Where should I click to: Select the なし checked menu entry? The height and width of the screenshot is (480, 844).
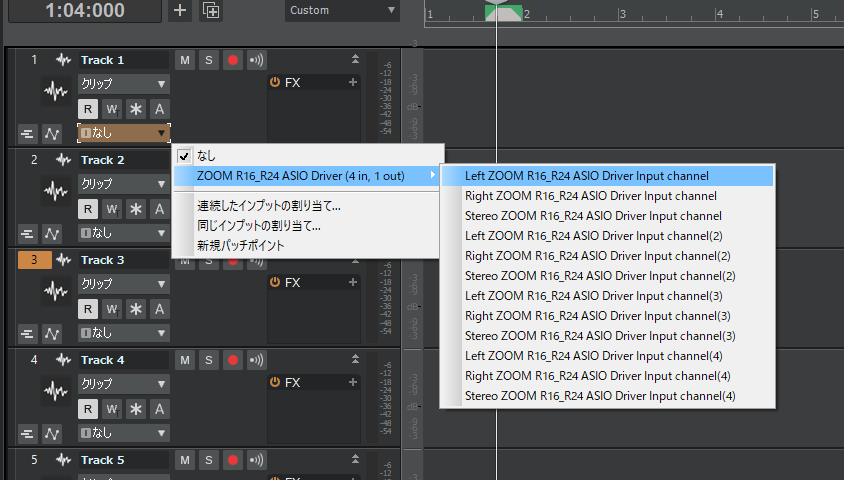point(308,156)
